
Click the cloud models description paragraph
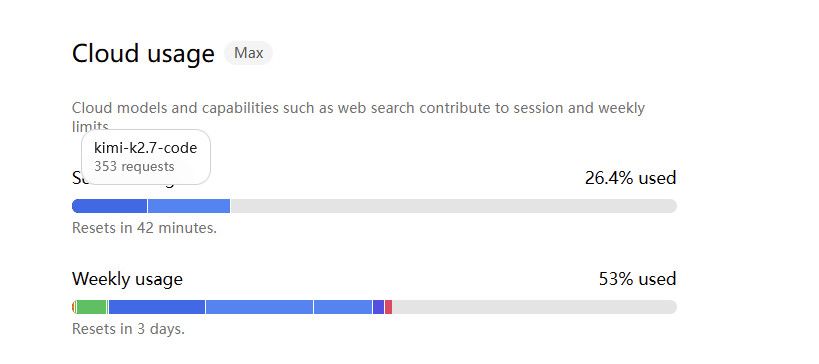coord(358,117)
